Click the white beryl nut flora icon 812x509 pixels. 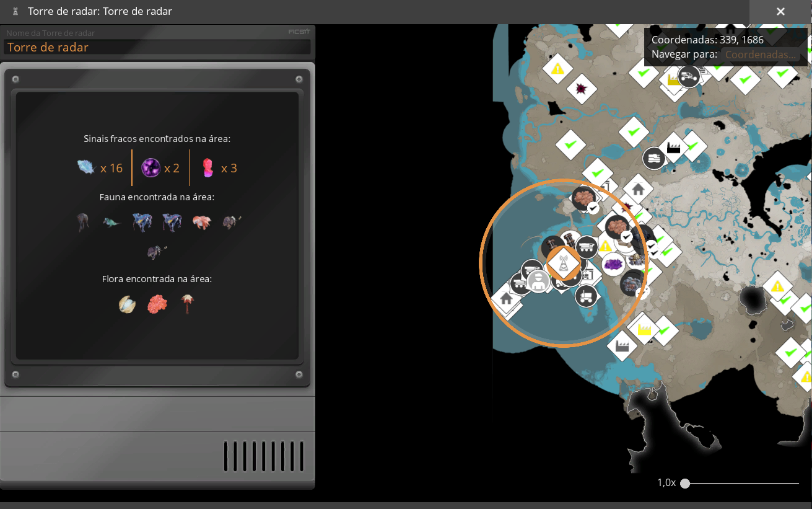127,304
